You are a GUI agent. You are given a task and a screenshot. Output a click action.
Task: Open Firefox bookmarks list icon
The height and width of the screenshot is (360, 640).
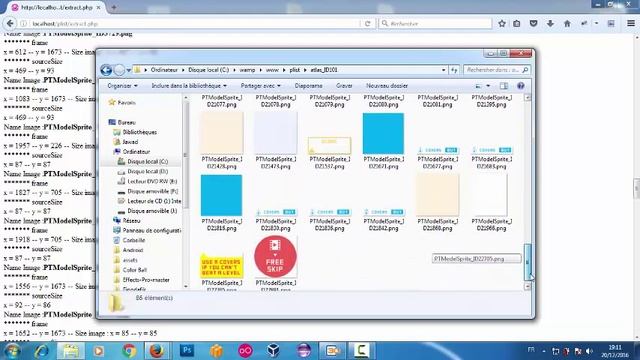point(517,24)
